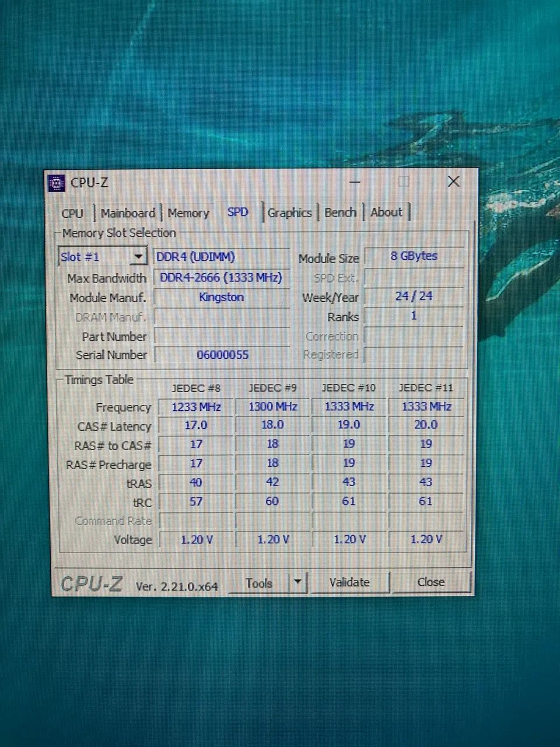Click the RAS# to CAS# row label
This screenshot has width=560, height=747.
[x=113, y=446]
